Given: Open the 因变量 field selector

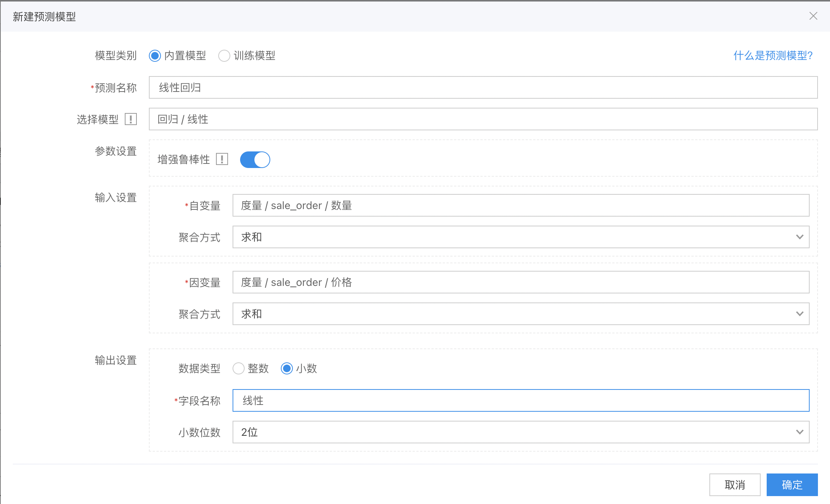Looking at the screenshot, I should (x=521, y=282).
